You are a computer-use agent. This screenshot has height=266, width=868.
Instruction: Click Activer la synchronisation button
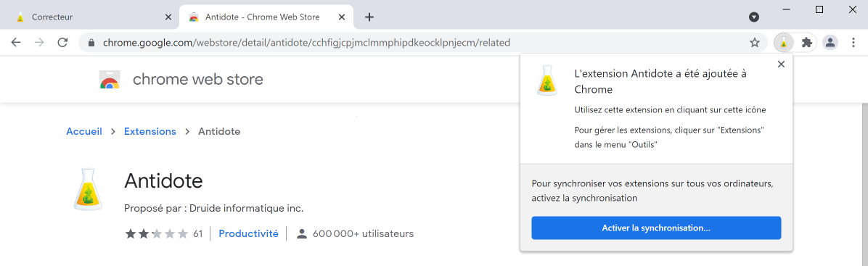[x=656, y=228]
